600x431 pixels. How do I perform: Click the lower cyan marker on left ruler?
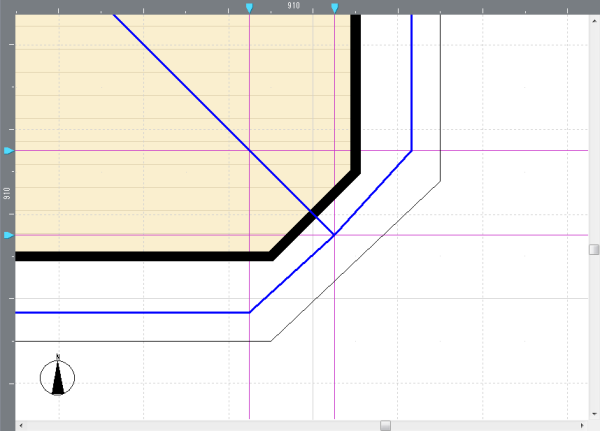[8, 235]
